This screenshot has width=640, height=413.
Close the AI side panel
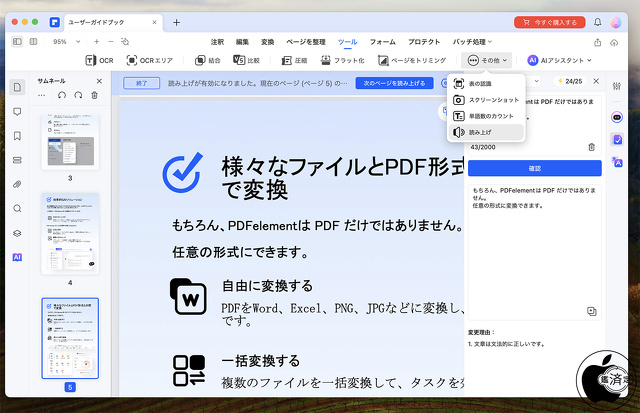coord(596,81)
